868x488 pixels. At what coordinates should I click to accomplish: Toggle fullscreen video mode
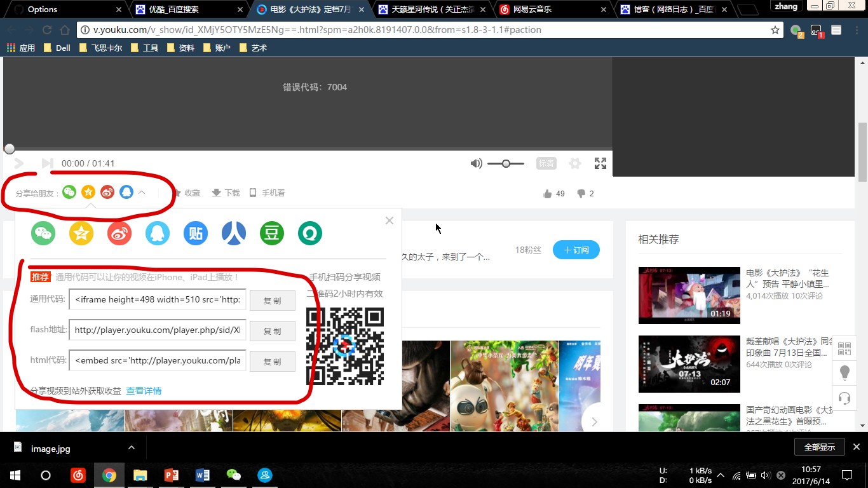coord(600,163)
